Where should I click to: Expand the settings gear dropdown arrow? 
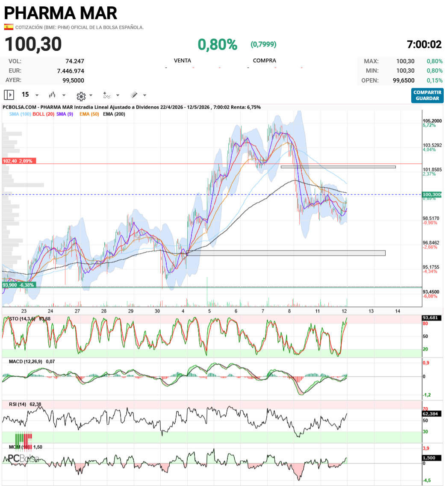click(91, 95)
